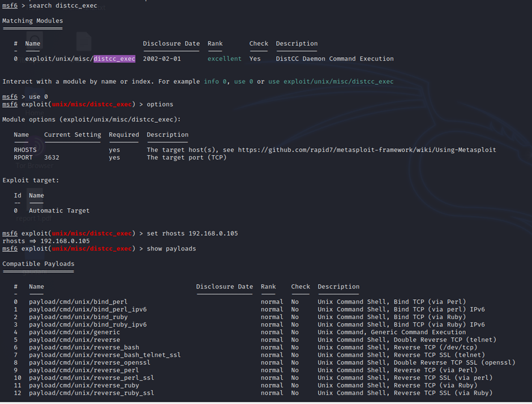Viewport: 532px width, 404px height.
Task: Click payload/cmd/unix/reverse_openssl
Action: (x=89, y=363)
